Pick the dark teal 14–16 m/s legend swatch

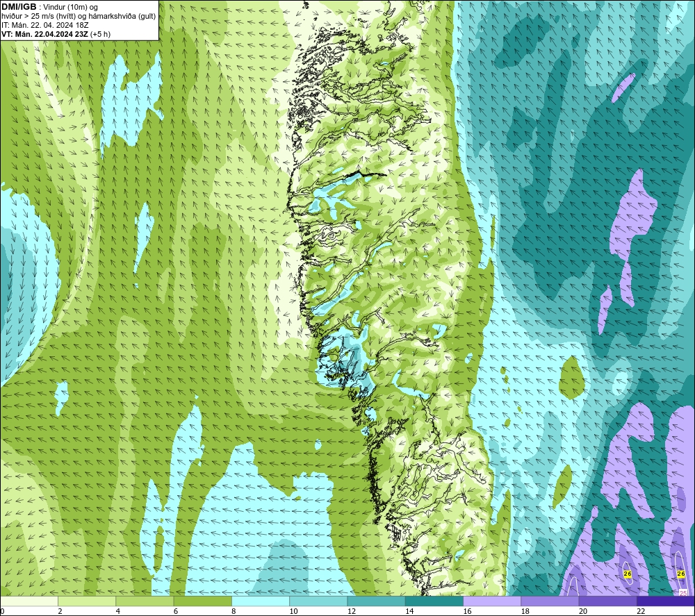(x=434, y=601)
